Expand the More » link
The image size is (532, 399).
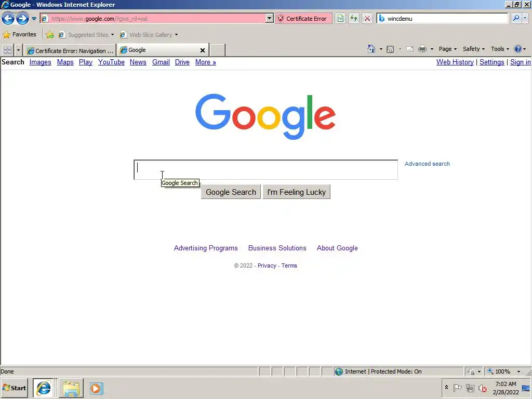[x=206, y=62]
